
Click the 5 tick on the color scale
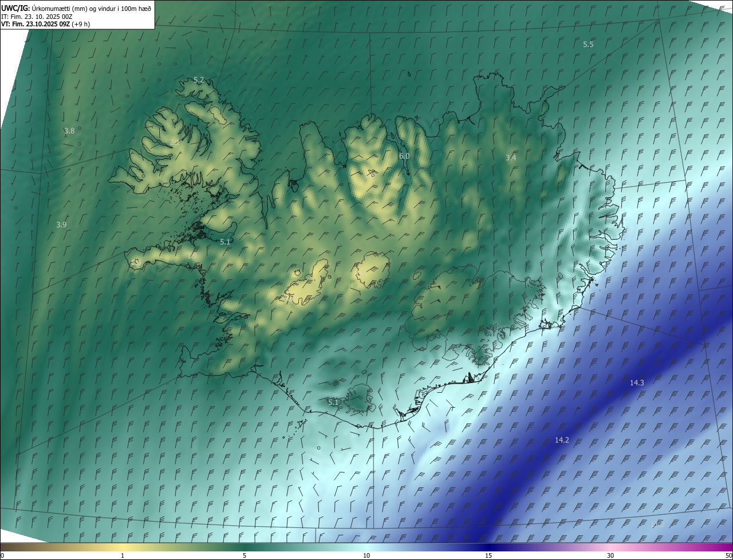[x=245, y=555]
